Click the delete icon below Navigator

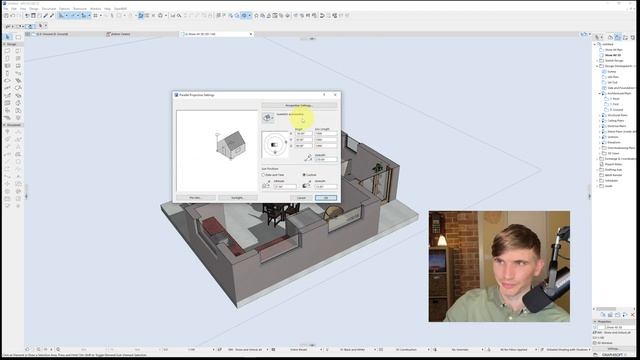[632, 315]
